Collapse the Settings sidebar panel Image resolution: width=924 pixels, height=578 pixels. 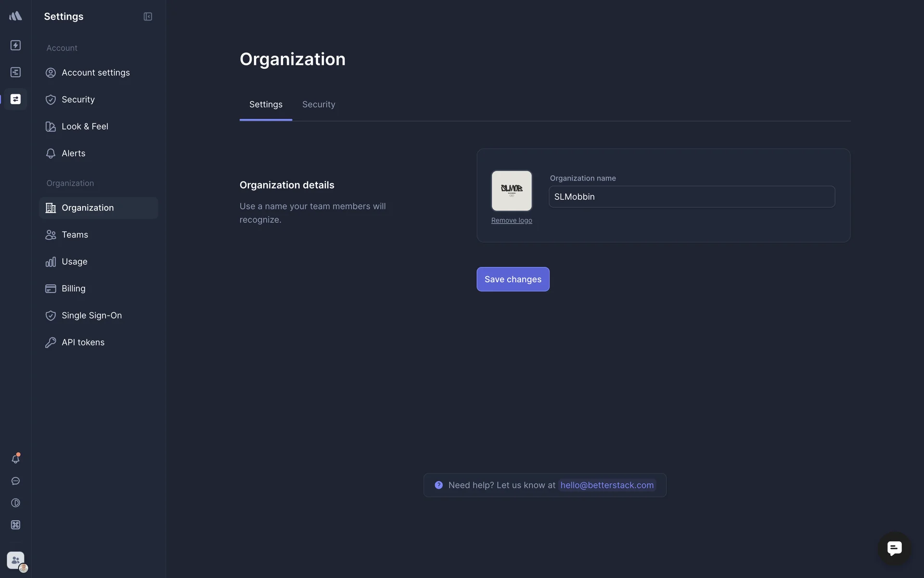click(148, 16)
